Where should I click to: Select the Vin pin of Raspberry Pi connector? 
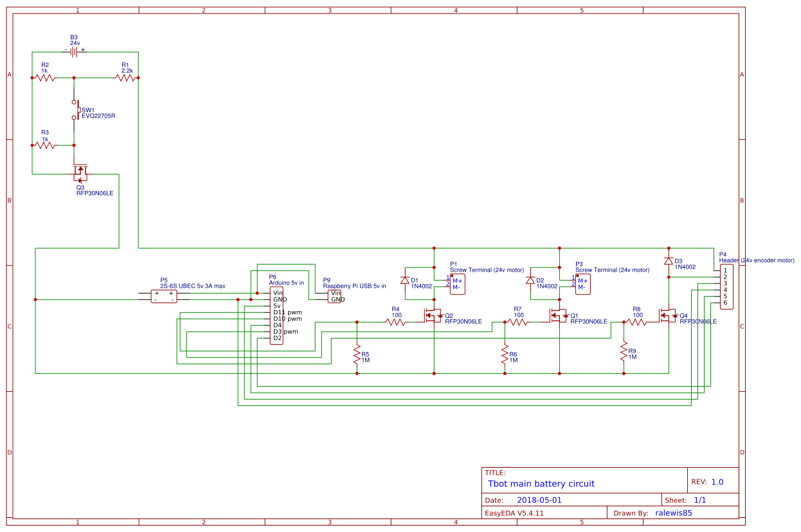tap(336, 293)
